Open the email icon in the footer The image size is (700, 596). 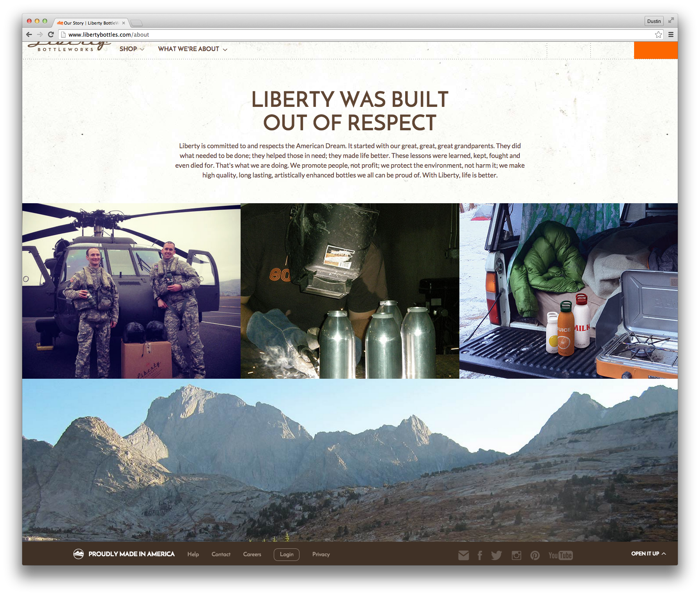click(463, 555)
